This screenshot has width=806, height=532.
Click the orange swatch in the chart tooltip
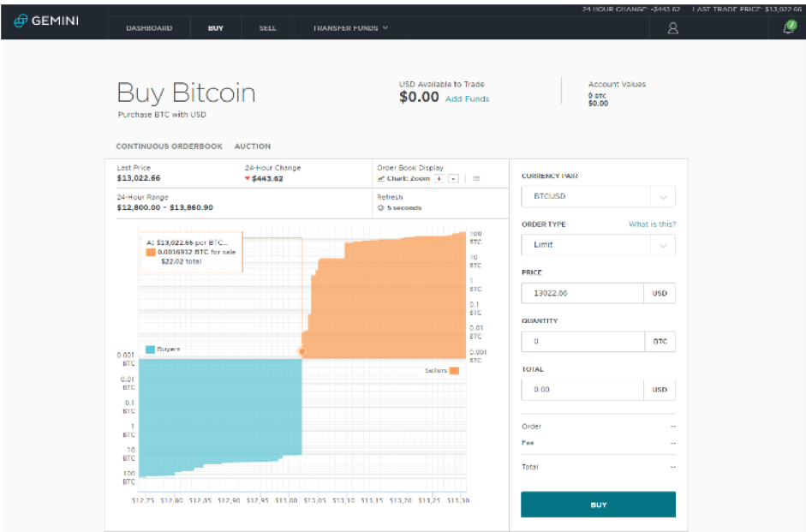[151, 252]
